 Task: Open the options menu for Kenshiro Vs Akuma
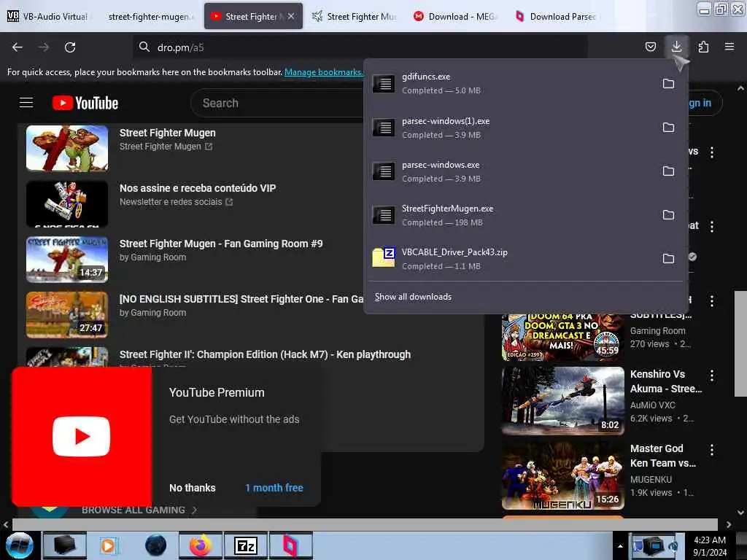click(712, 376)
